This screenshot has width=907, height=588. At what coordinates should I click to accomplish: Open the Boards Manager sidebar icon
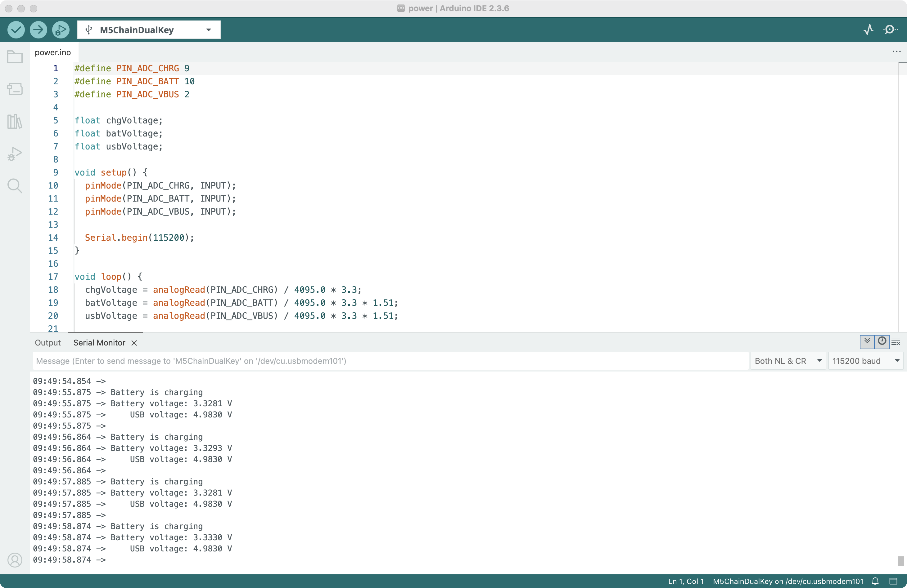coord(15,89)
